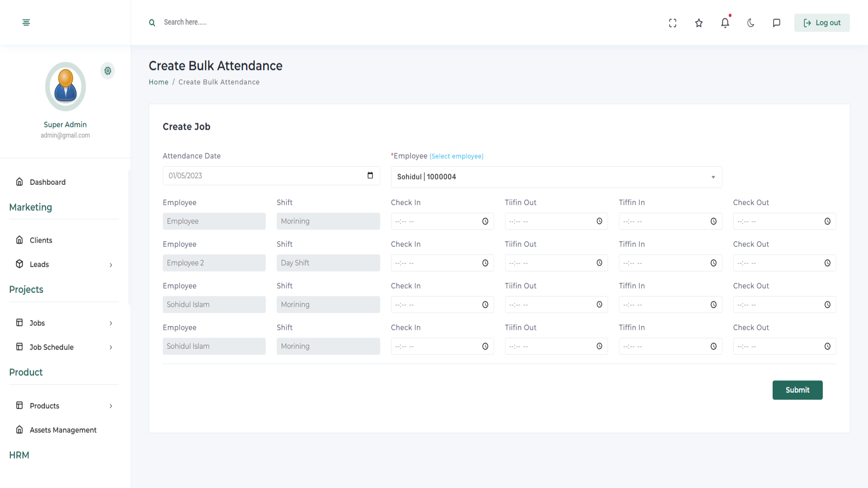
Task: Open Assets Management in sidebar
Action: click(x=63, y=430)
